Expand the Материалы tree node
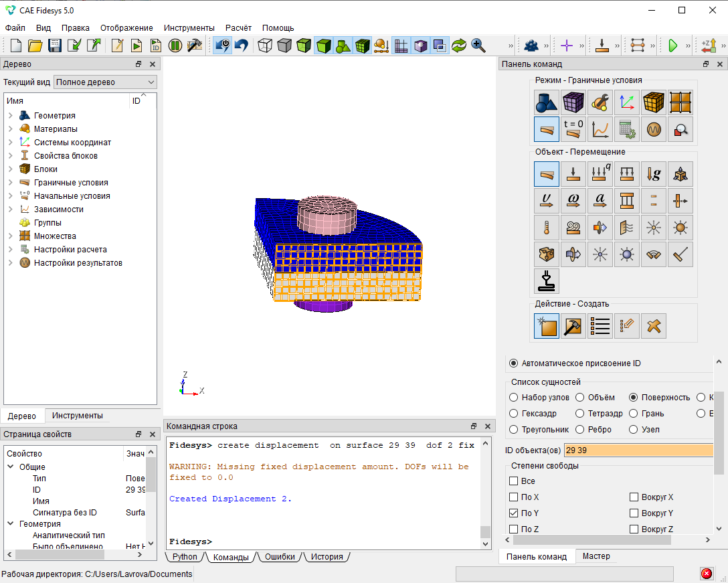The height and width of the screenshot is (583, 728). tap(11, 129)
